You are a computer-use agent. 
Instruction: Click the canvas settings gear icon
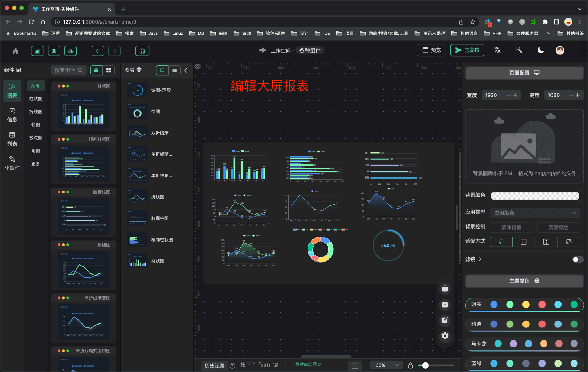tap(445, 336)
